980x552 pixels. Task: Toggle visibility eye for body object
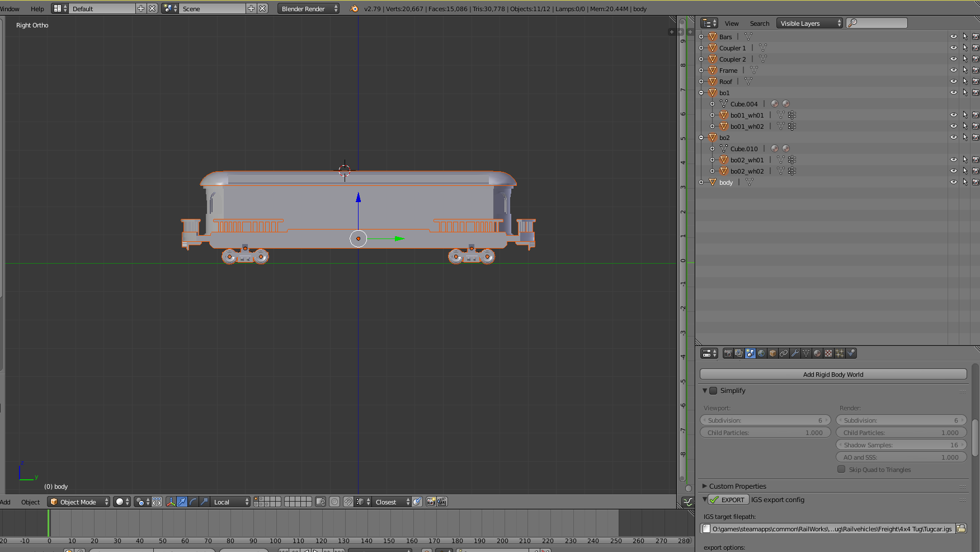(x=954, y=182)
